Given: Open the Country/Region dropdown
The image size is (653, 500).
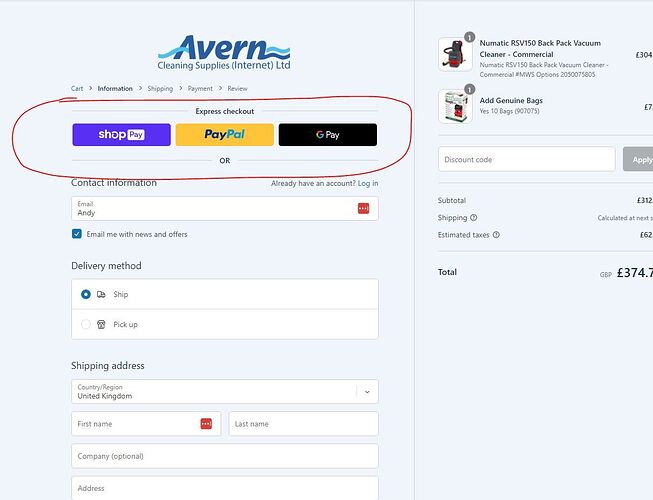Looking at the screenshot, I should click(225, 392).
